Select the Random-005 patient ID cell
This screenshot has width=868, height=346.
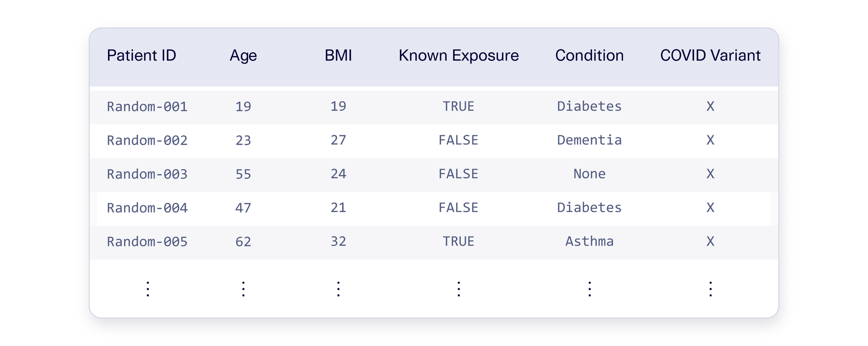pyautogui.click(x=147, y=242)
